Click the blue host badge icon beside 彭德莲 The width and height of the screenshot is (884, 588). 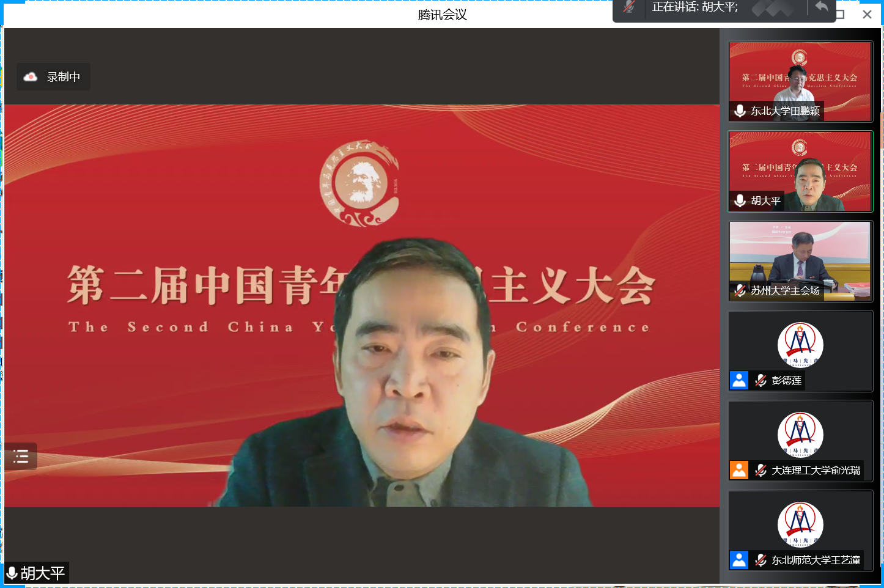click(x=739, y=380)
